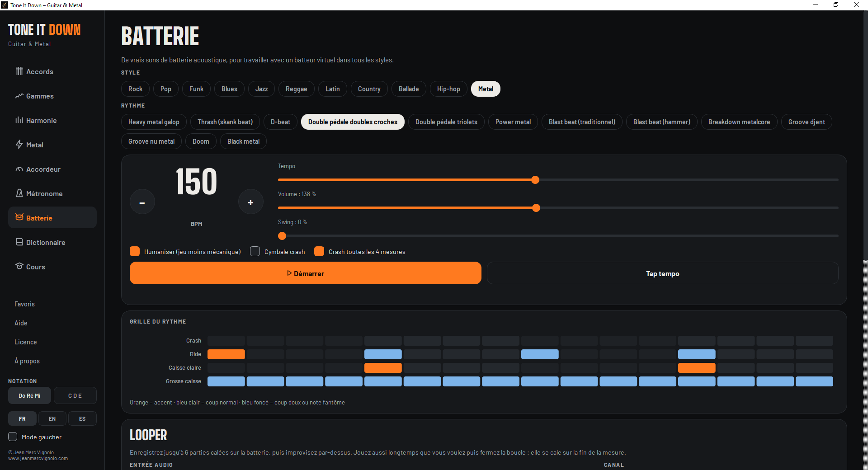Decrease BPM with the minus button

pos(142,202)
